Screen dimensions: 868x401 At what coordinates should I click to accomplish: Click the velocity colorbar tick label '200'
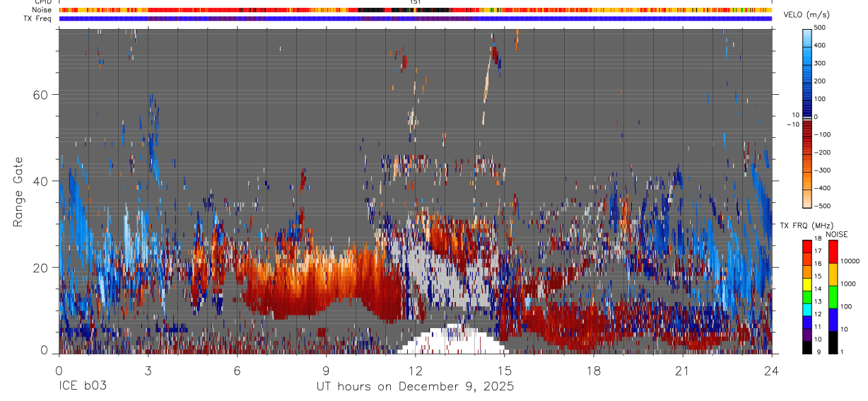[820, 81]
